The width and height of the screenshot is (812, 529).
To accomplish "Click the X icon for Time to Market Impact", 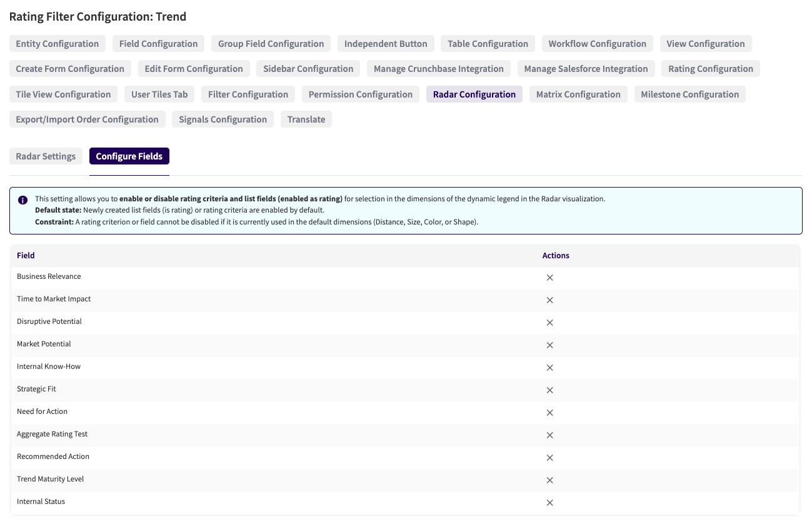I will click(549, 300).
